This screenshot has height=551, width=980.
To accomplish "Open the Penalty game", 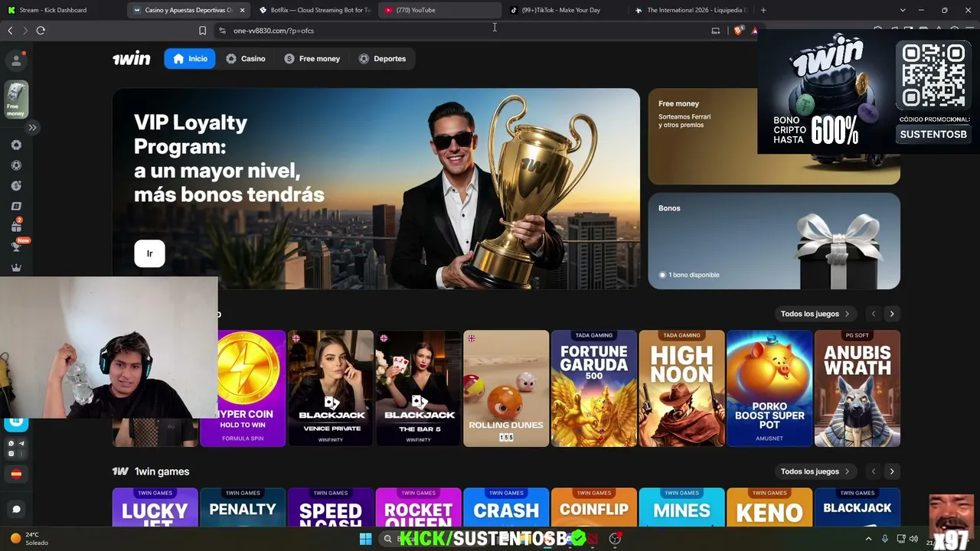I will click(x=243, y=507).
